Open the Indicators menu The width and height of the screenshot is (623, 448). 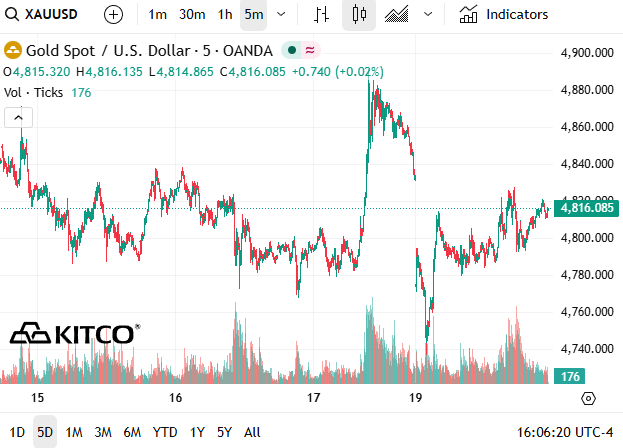click(503, 15)
